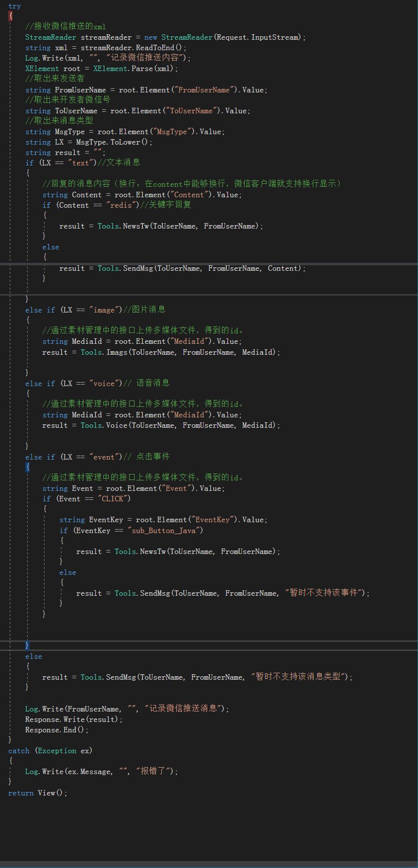Click 'Tools.Voice' method call
The width and height of the screenshot is (418, 868).
[104, 425]
